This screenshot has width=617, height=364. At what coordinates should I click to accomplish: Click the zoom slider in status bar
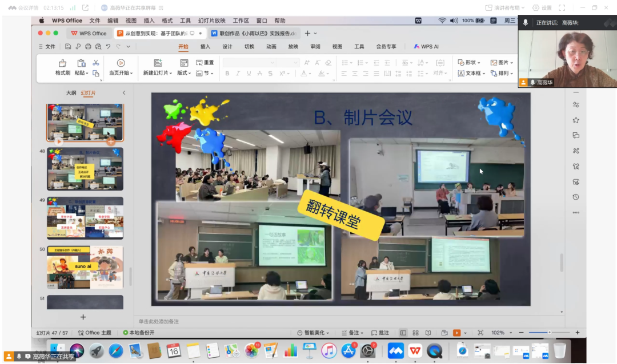click(x=549, y=333)
